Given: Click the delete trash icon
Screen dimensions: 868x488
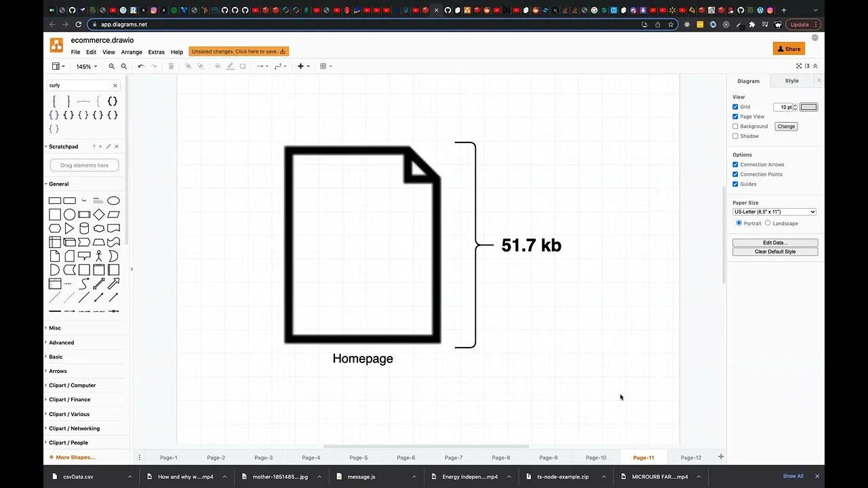Looking at the screenshot, I should (171, 66).
